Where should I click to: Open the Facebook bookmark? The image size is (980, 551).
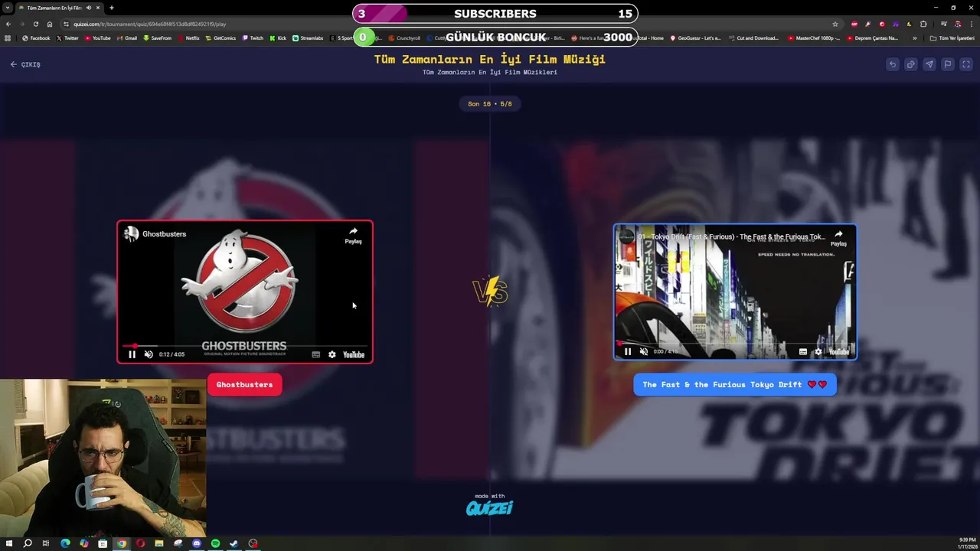[36, 38]
